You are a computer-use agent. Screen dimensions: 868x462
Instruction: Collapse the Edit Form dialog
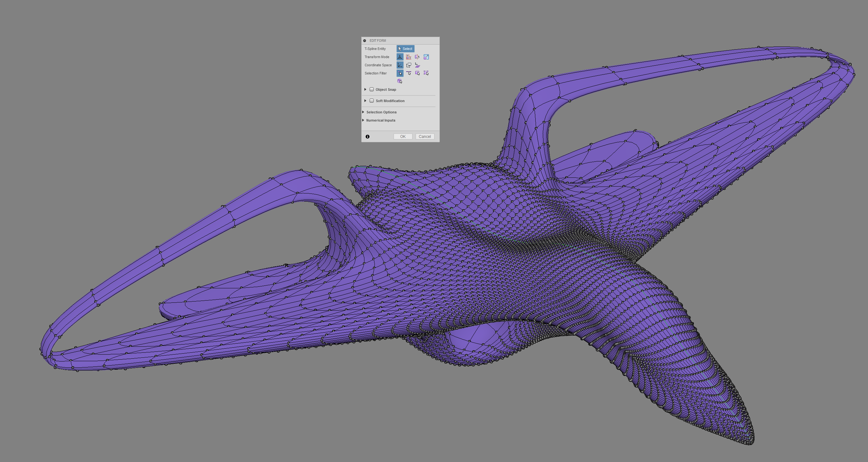pyautogui.click(x=365, y=41)
